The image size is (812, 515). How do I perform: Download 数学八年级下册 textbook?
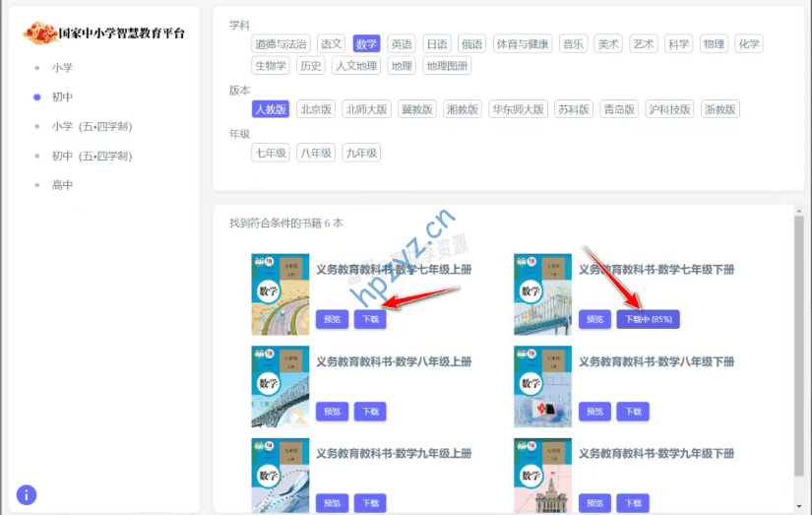click(x=633, y=412)
